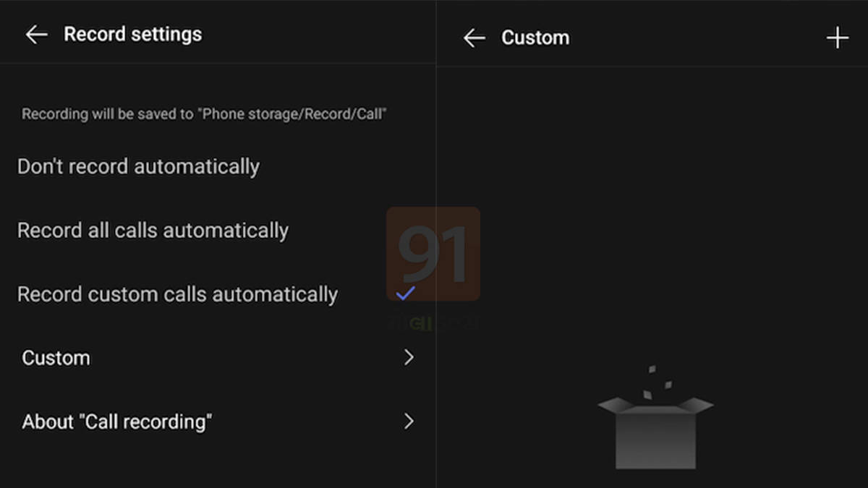The image size is (868, 488).
Task: Enable Record all calls automatically
Action: tap(153, 230)
